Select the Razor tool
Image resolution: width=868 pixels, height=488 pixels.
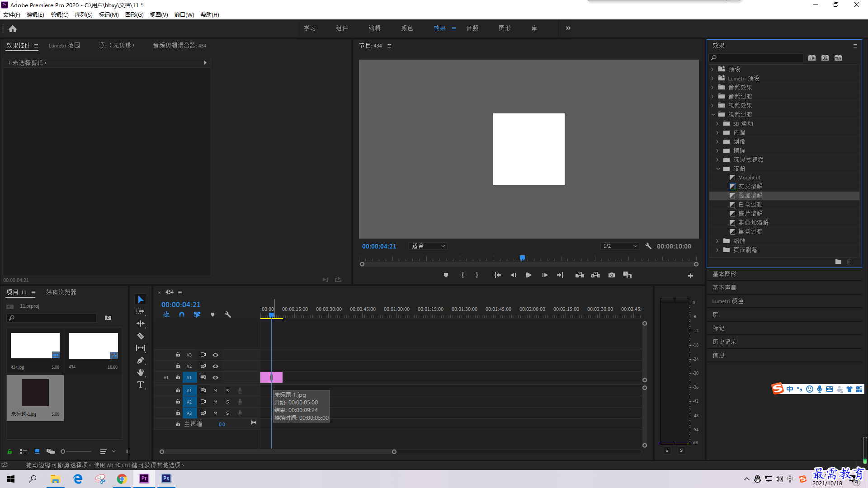click(141, 336)
